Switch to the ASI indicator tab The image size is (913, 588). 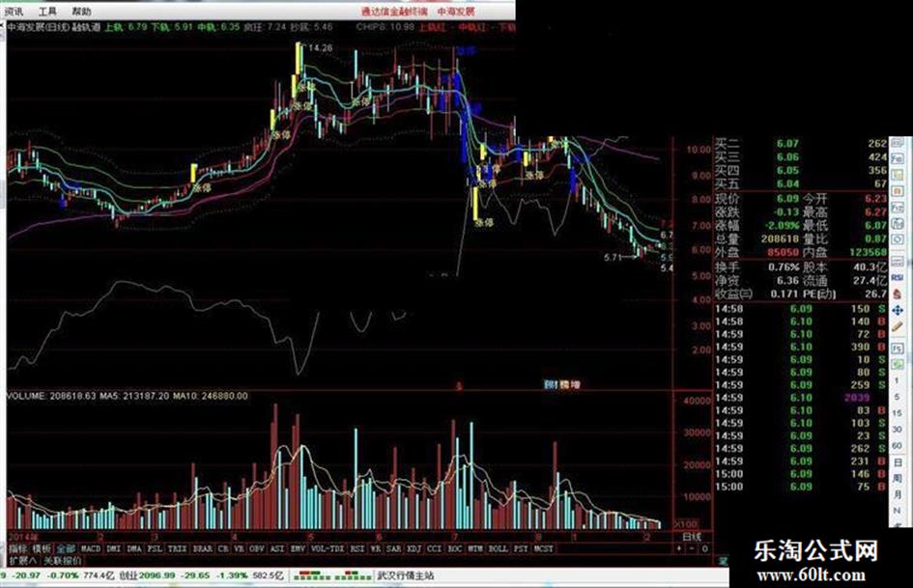277,548
